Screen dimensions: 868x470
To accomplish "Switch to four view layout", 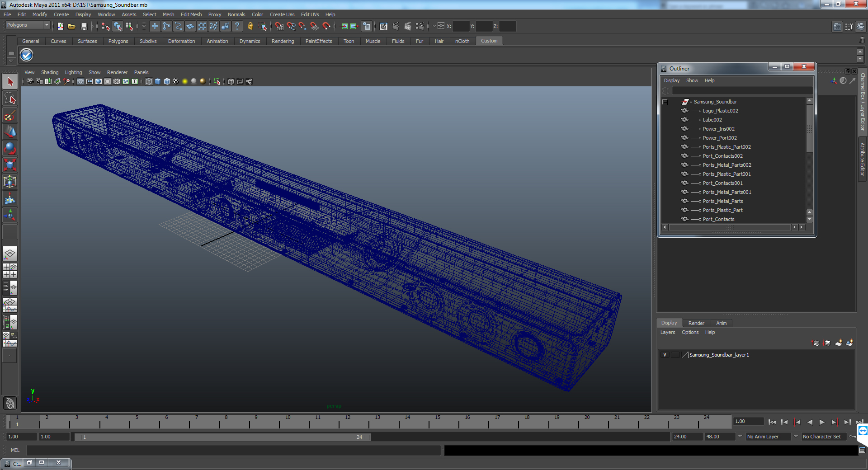I will click(10, 271).
